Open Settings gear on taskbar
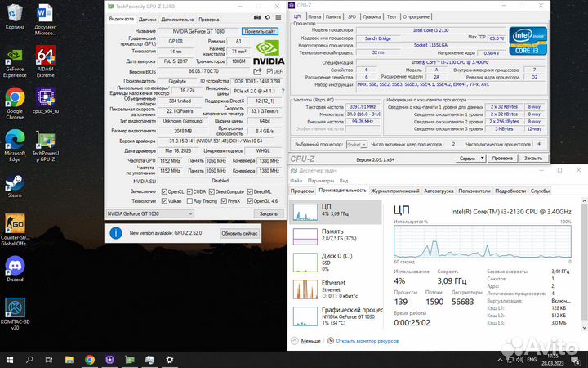The height and width of the screenshot is (368, 588). point(170,360)
